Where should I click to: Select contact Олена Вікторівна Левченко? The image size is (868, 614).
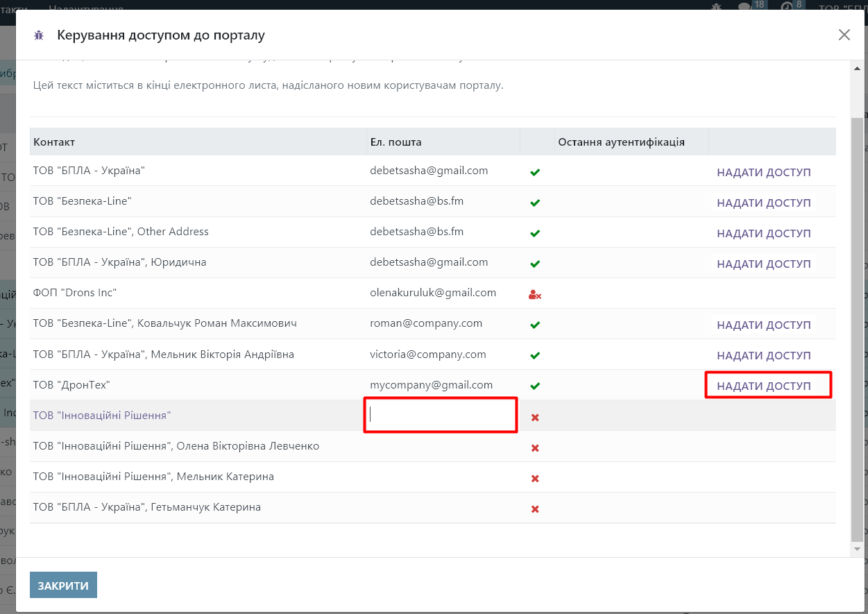tap(176, 445)
